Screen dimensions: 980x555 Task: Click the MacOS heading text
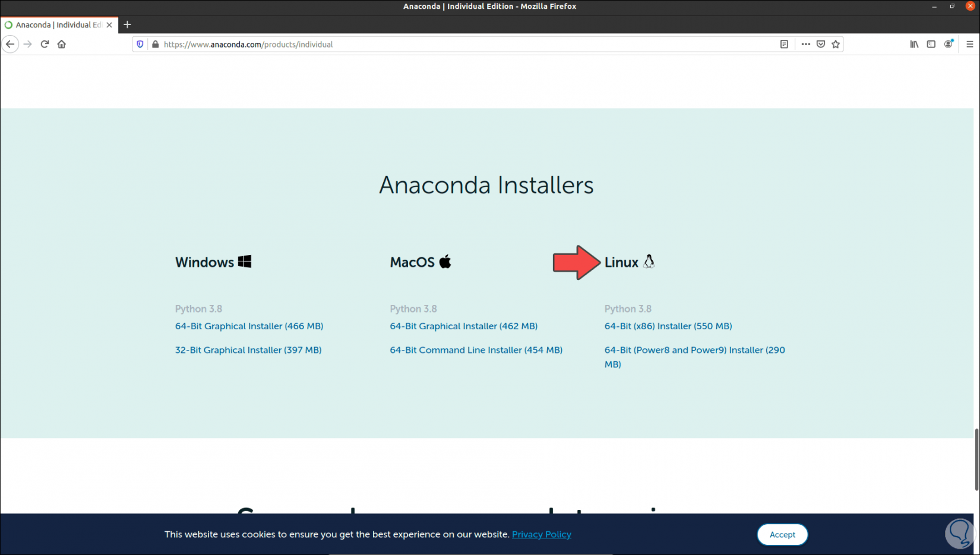pyautogui.click(x=412, y=262)
